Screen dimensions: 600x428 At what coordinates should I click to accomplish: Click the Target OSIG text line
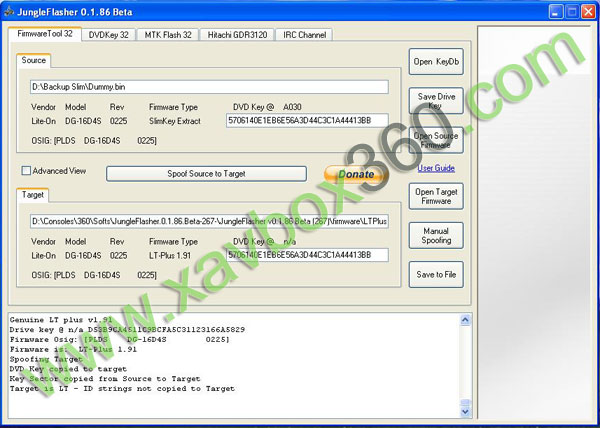coord(94,275)
